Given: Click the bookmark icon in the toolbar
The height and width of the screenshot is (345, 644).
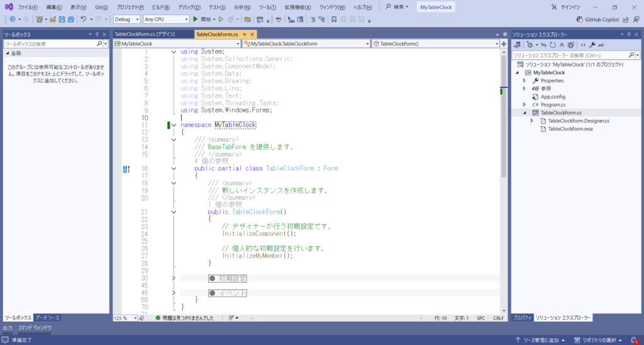Looking at the screenshot, I should click(334, 19).
